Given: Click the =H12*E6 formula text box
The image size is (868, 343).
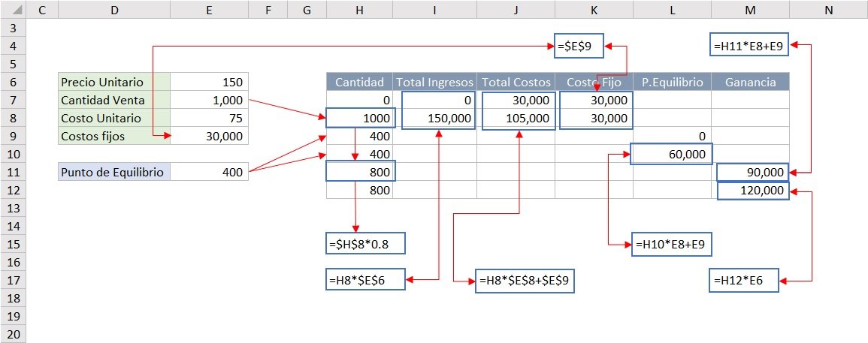Looking at the screenshot, I should pos(744,281).
